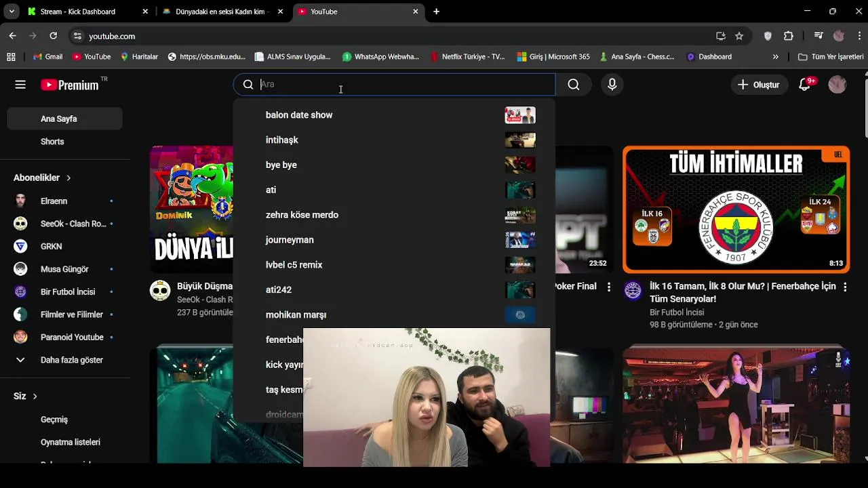Open Musa Güngör channel

[x=64, y=269]
